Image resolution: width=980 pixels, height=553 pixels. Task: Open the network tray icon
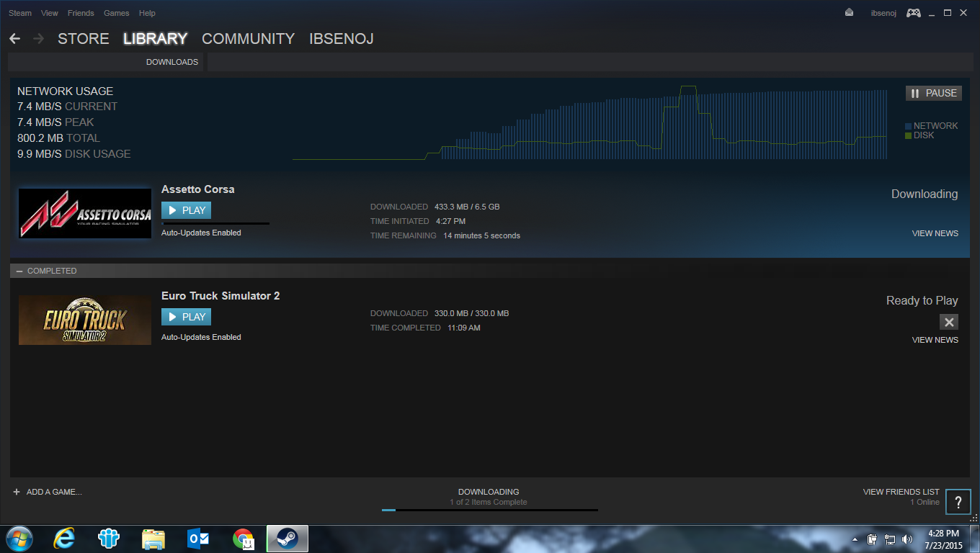[x=889, y=539]
